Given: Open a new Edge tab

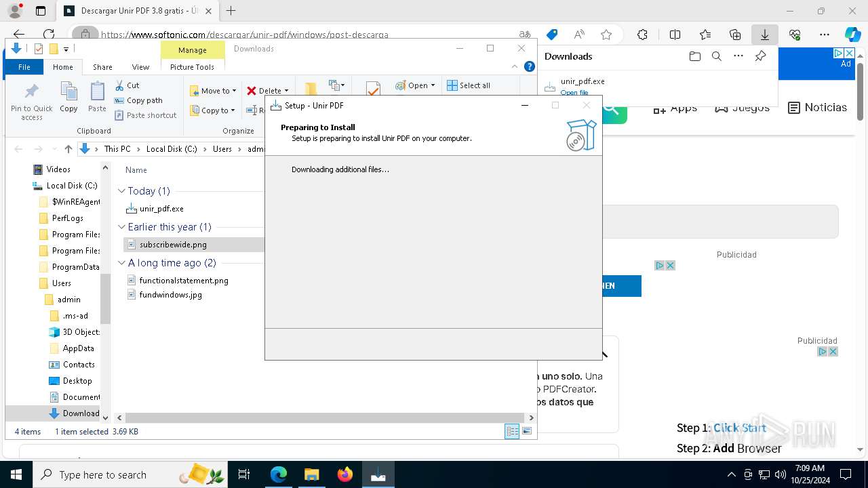Looking at the screenshot, I should coord(231,11).
